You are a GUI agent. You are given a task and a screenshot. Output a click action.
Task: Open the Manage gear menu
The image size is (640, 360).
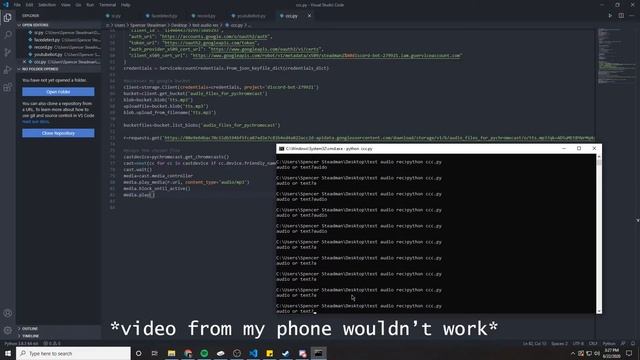pos(8,330)
